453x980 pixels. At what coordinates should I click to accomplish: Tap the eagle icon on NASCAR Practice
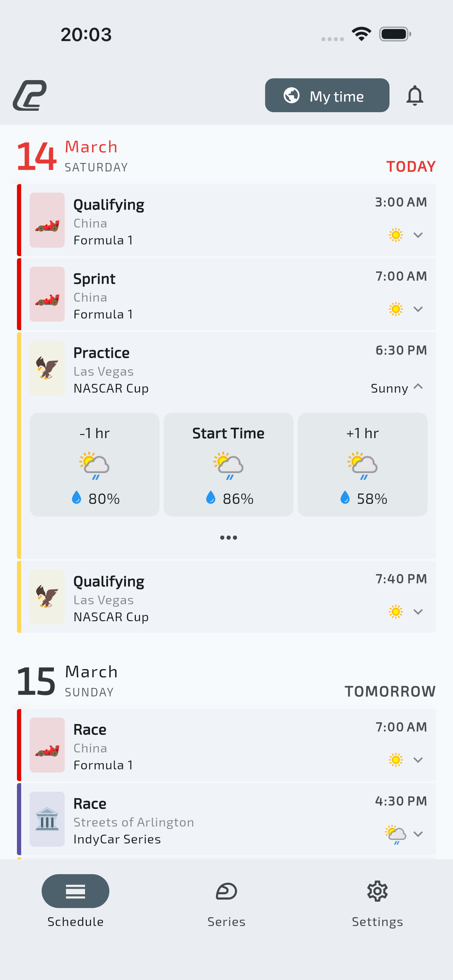click(x=47, y=368)
